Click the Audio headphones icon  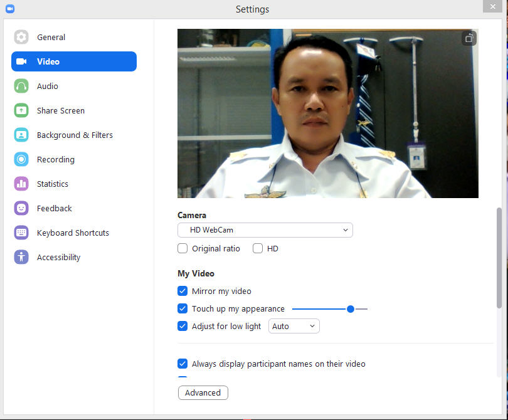click(21, 86)
